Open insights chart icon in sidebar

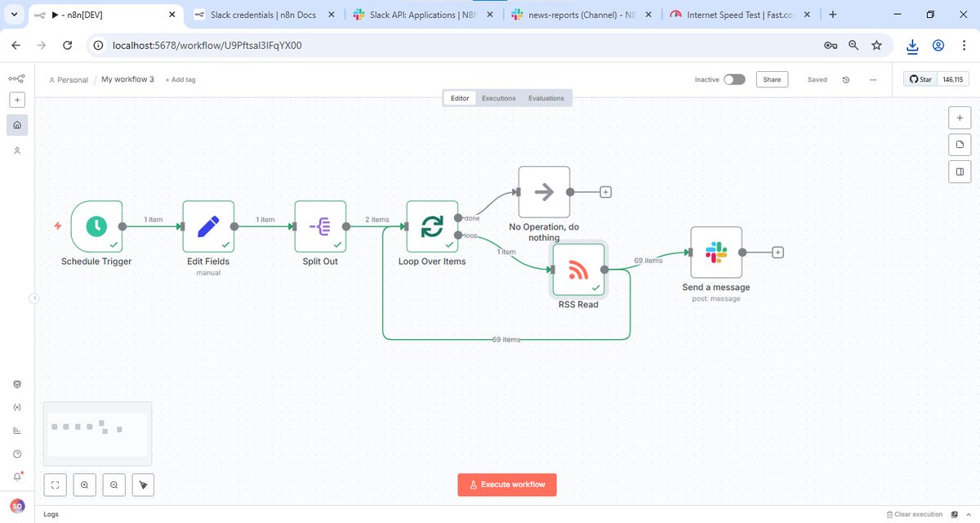17,430
